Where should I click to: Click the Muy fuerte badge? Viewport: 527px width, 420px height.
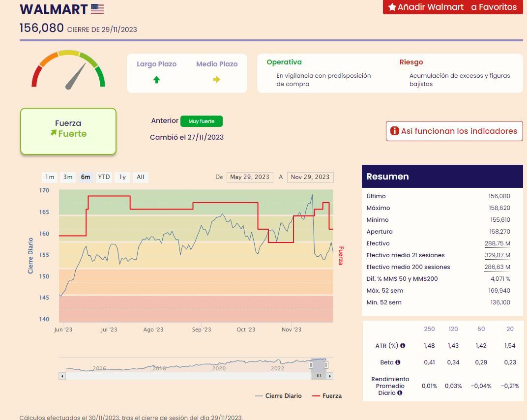pos(202,121)
